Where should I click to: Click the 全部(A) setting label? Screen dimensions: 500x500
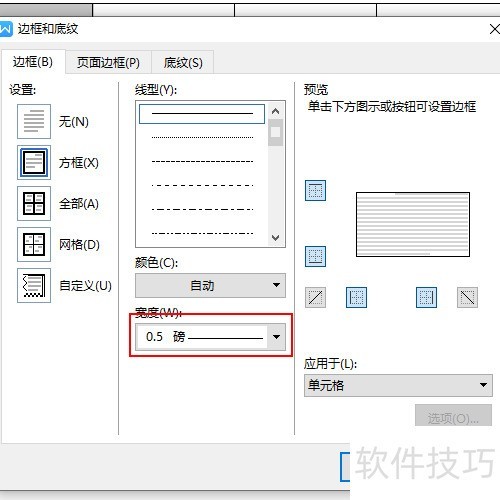[x=79, y=204]
